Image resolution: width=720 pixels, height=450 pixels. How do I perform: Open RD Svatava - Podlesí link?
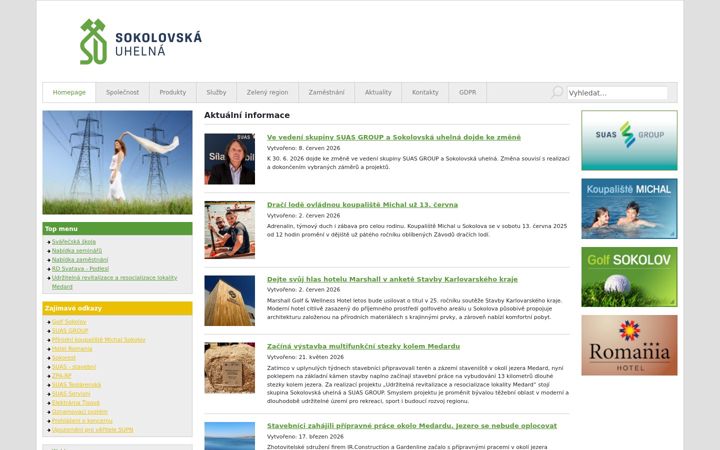pyautogui.click(x=80, y=269)
